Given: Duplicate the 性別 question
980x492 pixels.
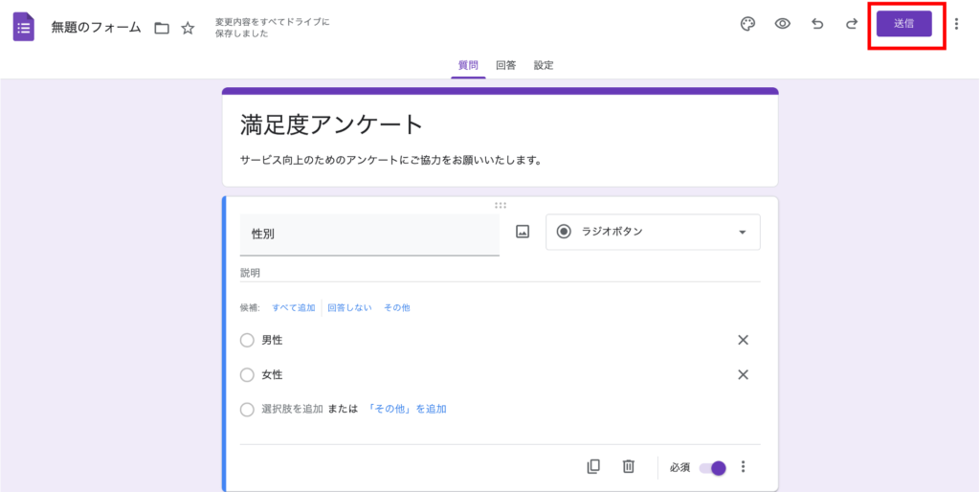Looking at the screenshot, I should (x=593, y=466).
